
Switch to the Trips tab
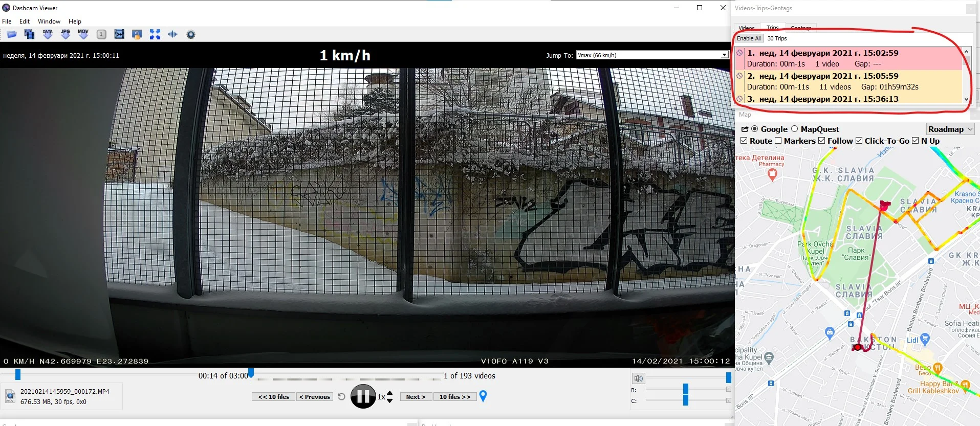[773, 28]
